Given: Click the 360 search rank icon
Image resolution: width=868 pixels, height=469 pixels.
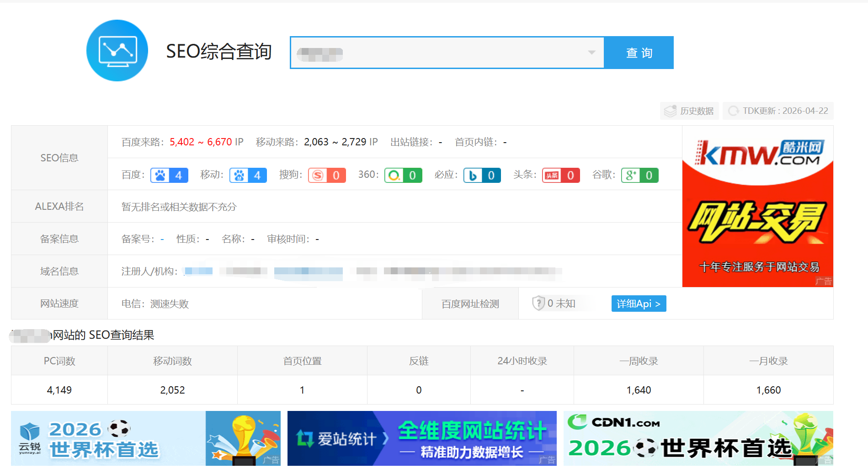Looking at the screenshot, I should tap(394, 176).
